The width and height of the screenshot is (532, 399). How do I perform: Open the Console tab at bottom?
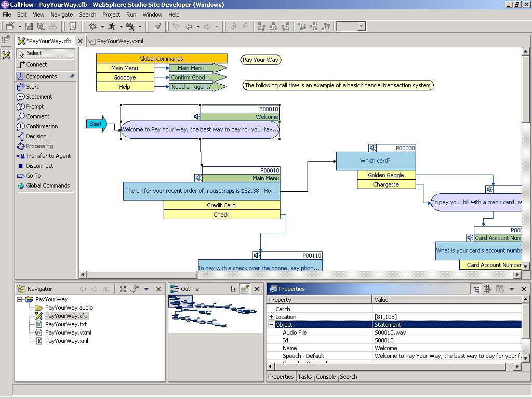[x=326, y=377]
